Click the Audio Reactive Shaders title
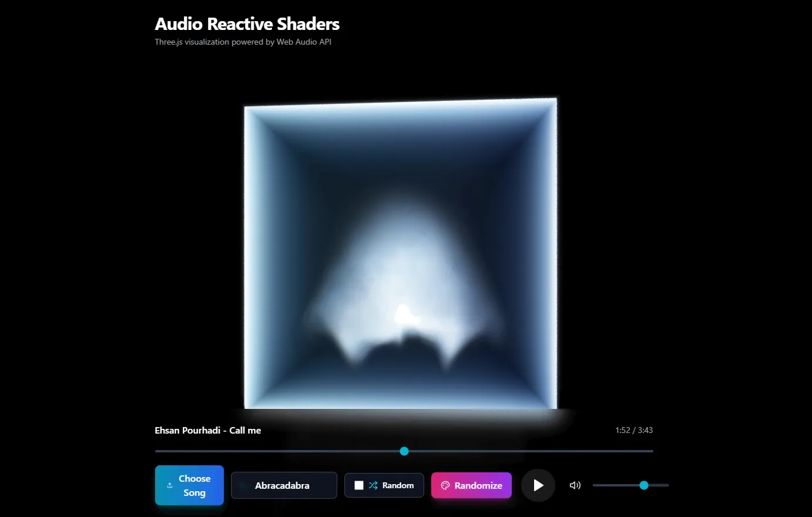Screen dimensions: 812x517 (x=247, y=23)
